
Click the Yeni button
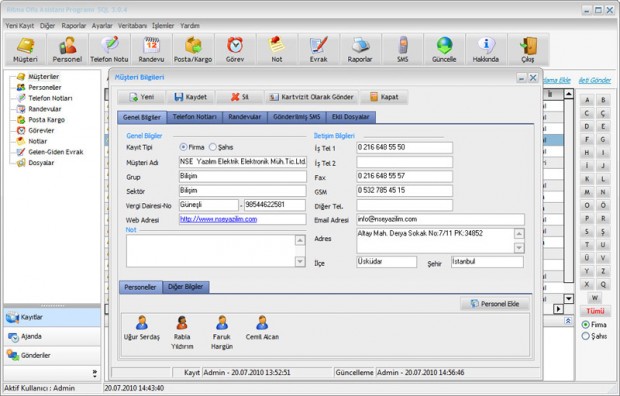point(142,97)
